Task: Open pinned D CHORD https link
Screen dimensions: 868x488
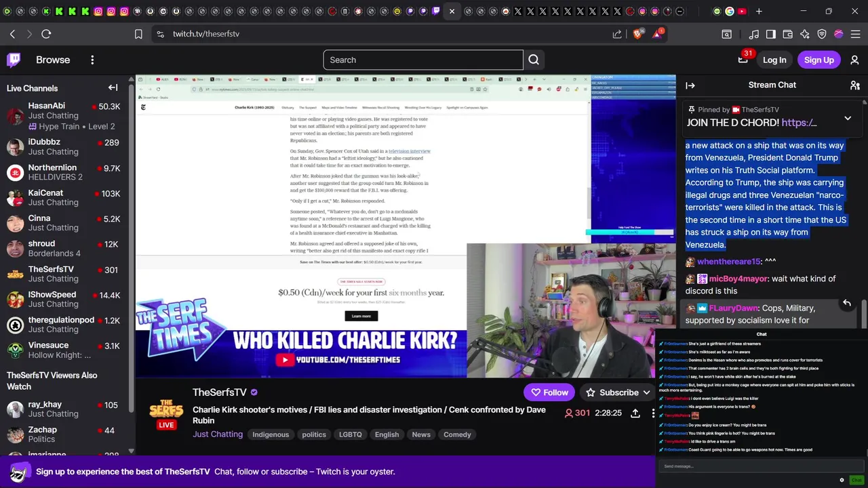Action: click(798, 123)
